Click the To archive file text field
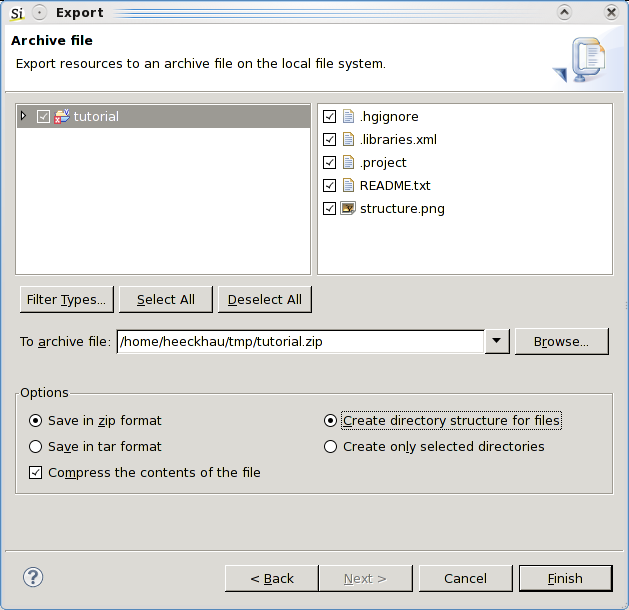Image resolution: width=629 pixels, height=610 pixels. 300,342
